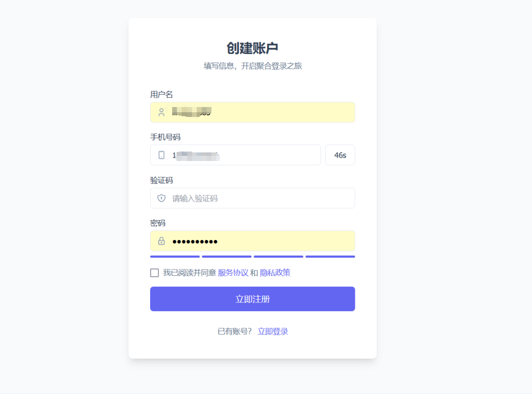Click the 创建账户 heading
The width and height of the screenshot is (532, 401).
[x=252, y=48]
